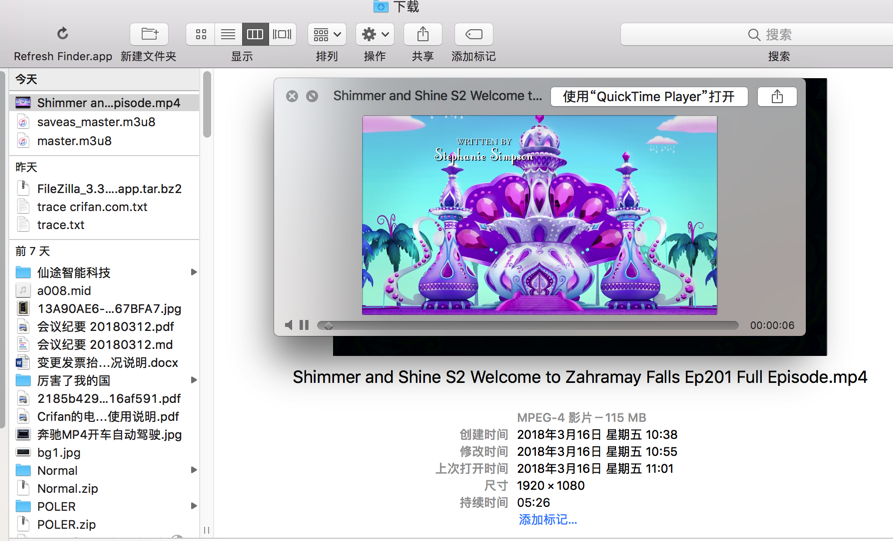The width and height of the screenshot is (893, 541).
Task: Expand the Normal folder arrow
Action: coord(194,470)
